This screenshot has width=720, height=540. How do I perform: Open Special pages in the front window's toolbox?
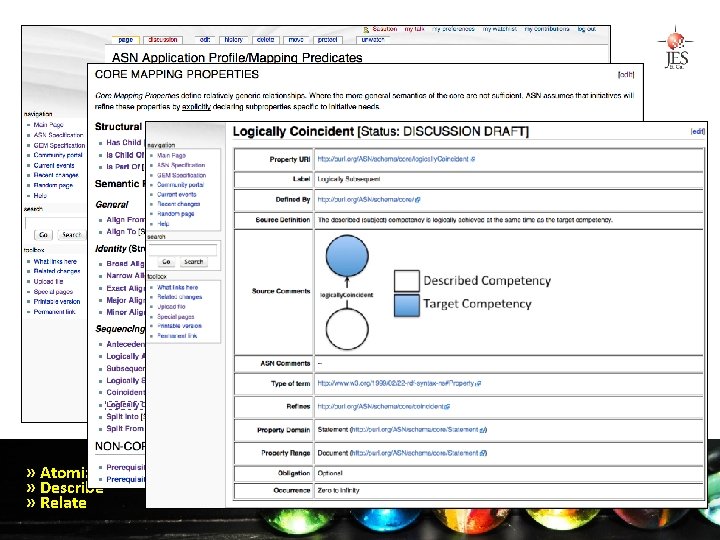click(176, 317)
